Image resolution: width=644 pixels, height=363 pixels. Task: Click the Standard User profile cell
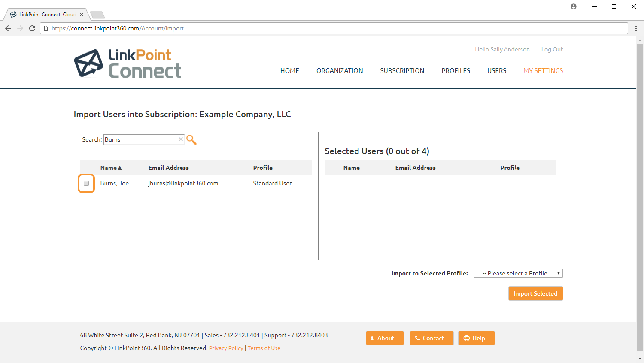[x=272, y=183]
